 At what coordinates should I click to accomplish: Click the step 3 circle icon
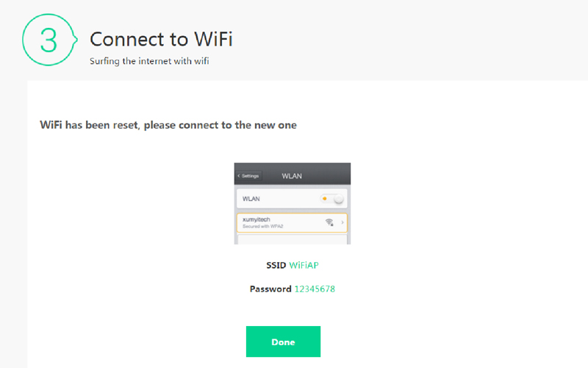click(x=49, y=40)
